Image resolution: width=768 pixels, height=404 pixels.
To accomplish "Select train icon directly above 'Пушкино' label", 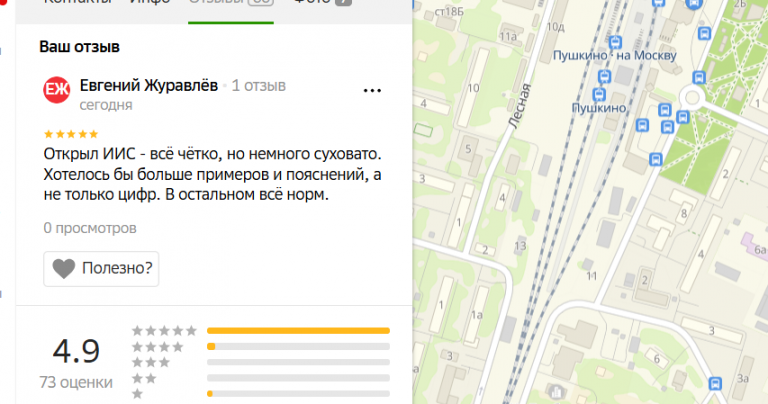I will pyautogui.click(x=599, y=95).
